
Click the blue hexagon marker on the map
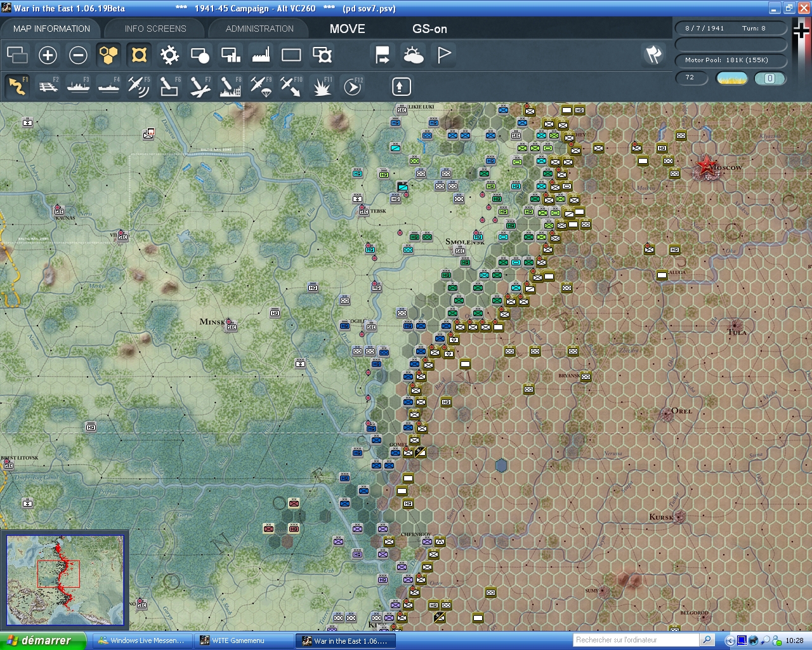pos(501,465)
